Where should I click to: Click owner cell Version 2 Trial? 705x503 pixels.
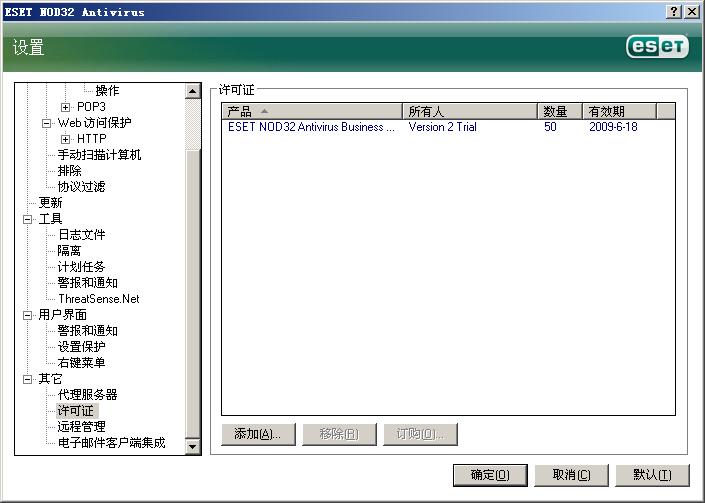click(442, 127)
